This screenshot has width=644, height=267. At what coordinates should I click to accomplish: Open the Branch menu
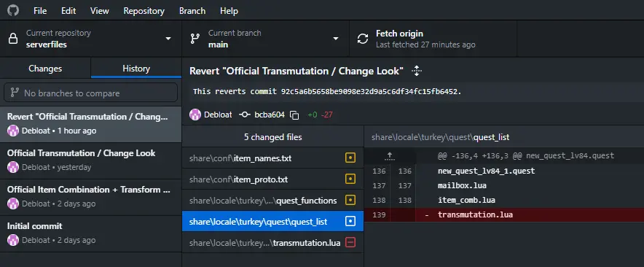(x=192, y=11)
